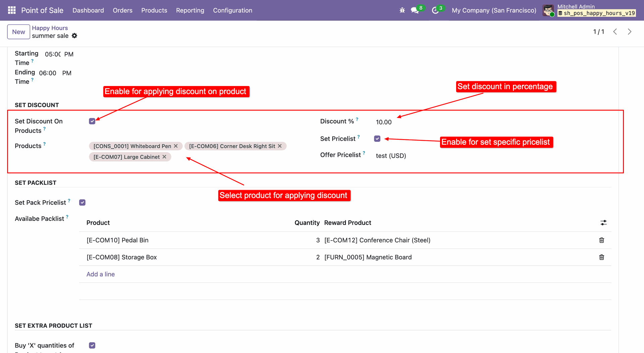
Task: Open packlist column options adjuster
Action: click(x=603, y=223)
